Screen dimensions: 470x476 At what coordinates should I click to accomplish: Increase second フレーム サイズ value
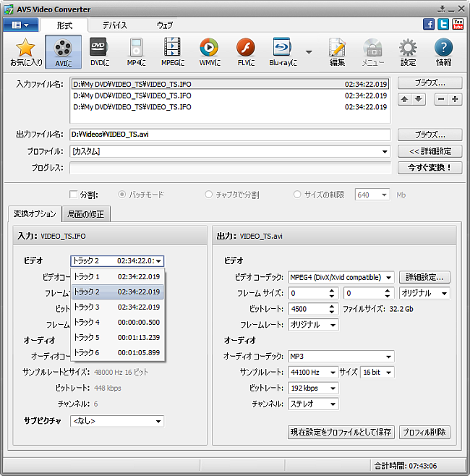(388, 290)
